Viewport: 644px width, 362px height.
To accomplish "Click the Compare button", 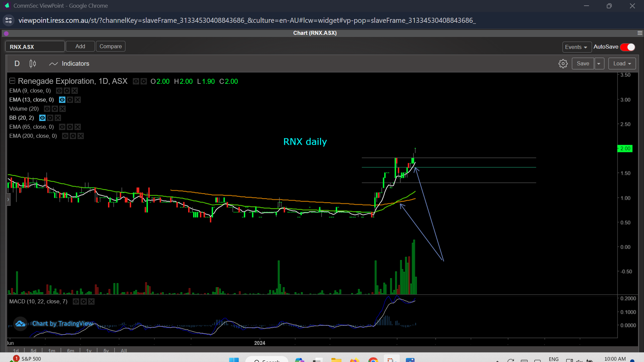I will pyautogui.click(x=111, y=47).
